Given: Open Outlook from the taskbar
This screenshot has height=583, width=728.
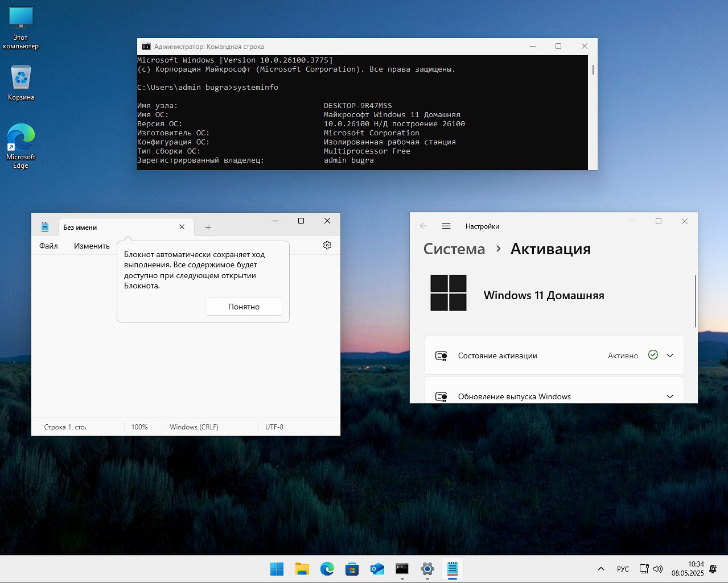Looking at the screenshot, I should (377, 569).
